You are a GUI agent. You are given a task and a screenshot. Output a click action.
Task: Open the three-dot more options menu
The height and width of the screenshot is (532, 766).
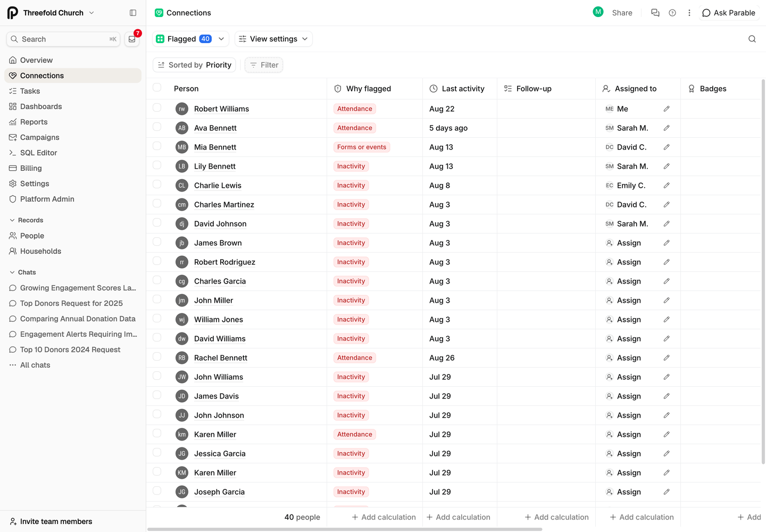689,13
